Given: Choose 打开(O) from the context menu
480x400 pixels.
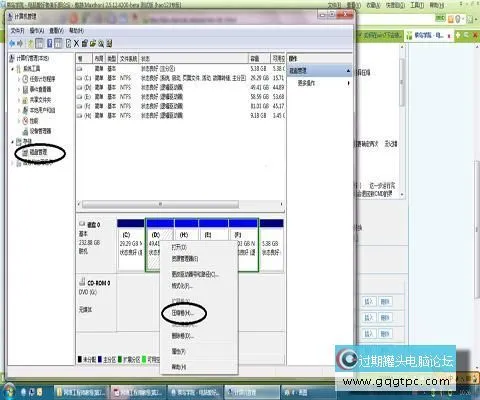Looking at the screenshot, I should (199, 247).
